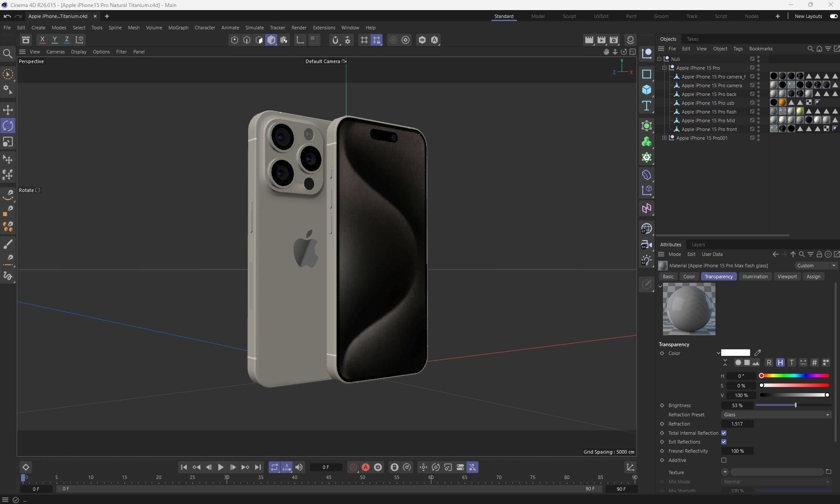Expand the Color parameter arrow
Viewport: 840px width, 504px height.
click(718, 353)
